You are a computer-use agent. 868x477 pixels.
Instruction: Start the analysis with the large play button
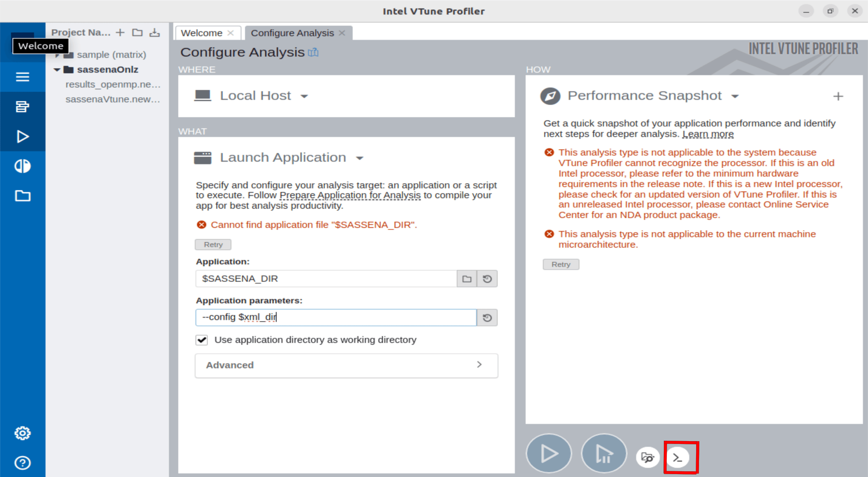[x=549, y=453]
